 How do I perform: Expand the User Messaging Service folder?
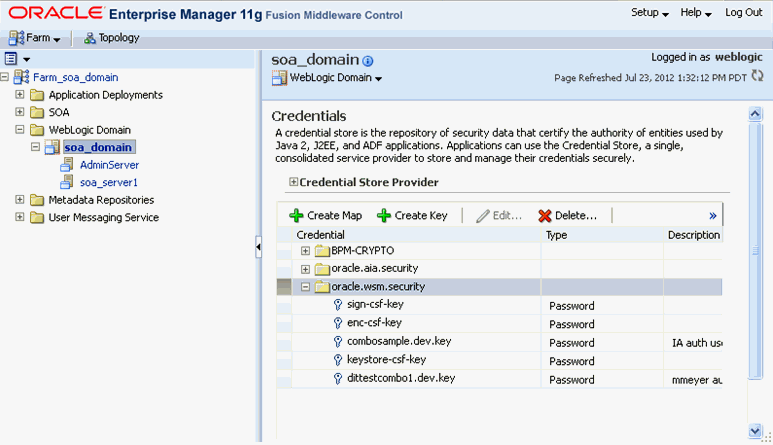click(x=20, y=217)
